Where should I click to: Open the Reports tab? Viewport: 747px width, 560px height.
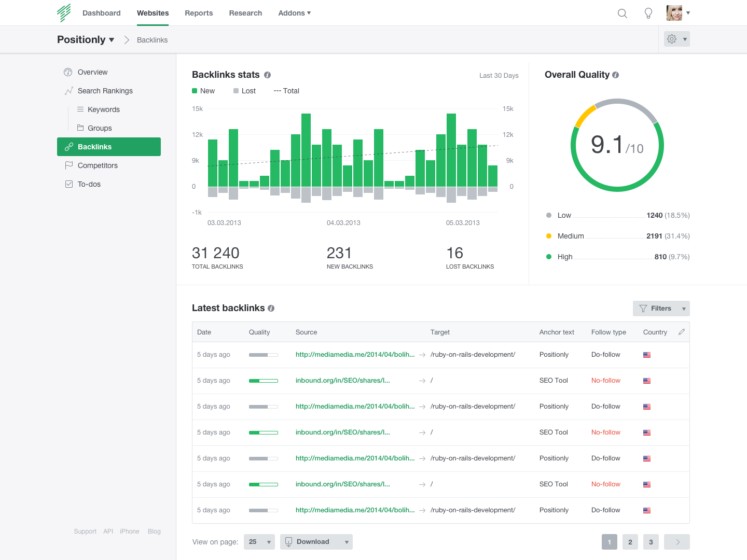(x=199, y=13)
